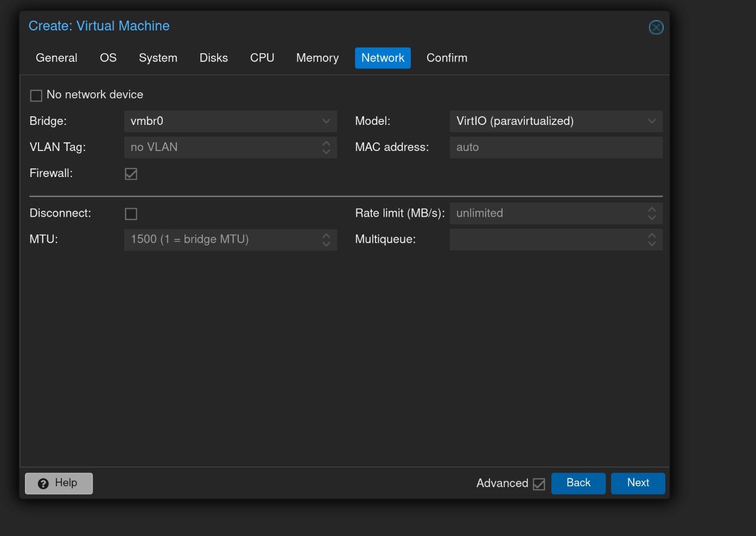Focus the MAC address auto field

[556, 147]
